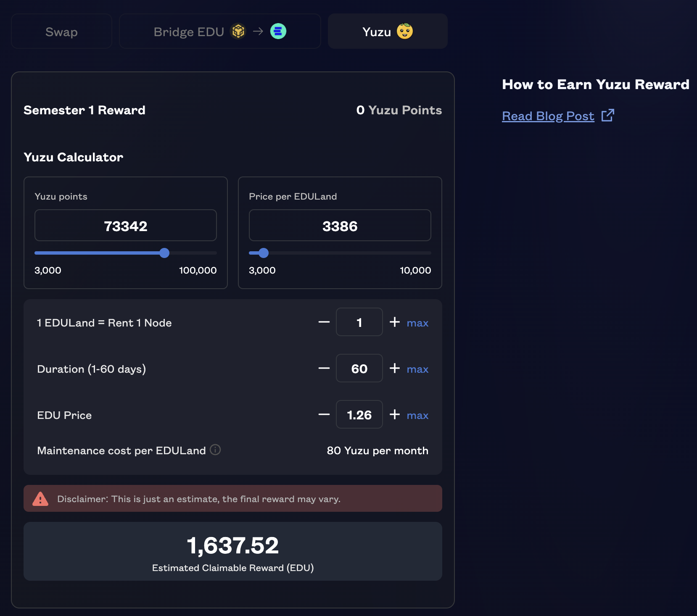Click the Yuzu points slider handle
Screen dimensions: 697x616
[x=164, y=253]
